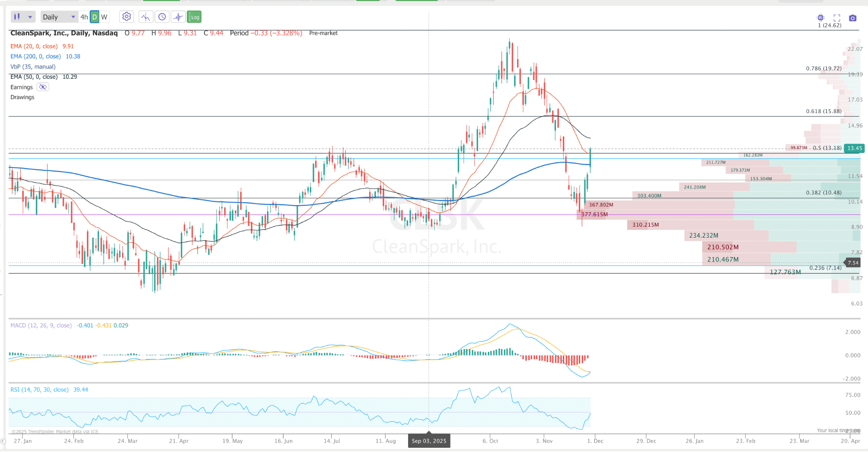This screenshot has width=868, height=452.
Task: Open the market clock icon
Action: click(162, 17)
